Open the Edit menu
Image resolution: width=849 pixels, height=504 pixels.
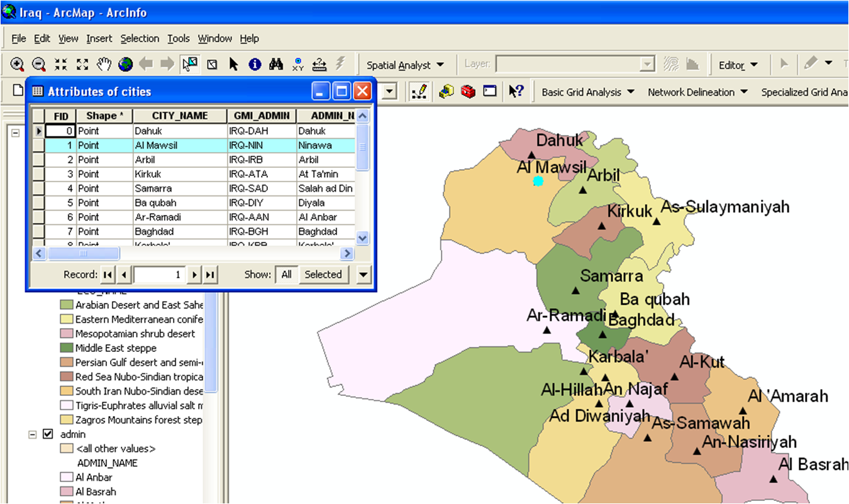click(x=42, y=38)
